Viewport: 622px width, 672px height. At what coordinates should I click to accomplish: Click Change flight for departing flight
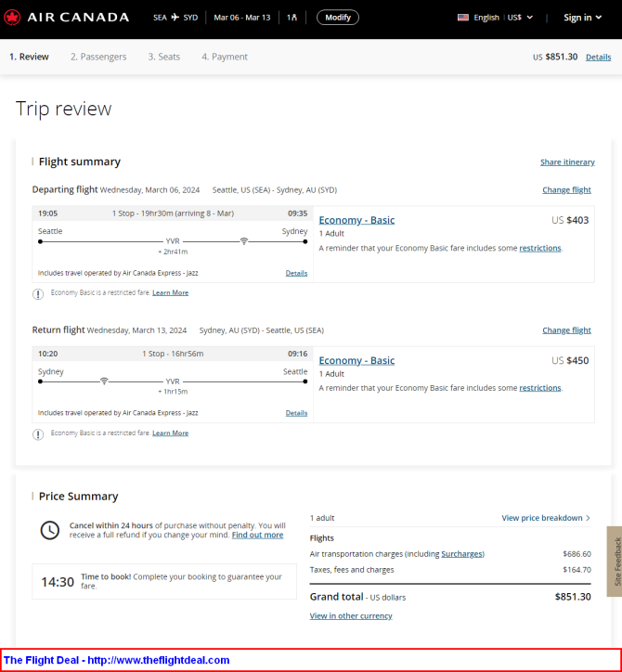(x=566, y=190)
